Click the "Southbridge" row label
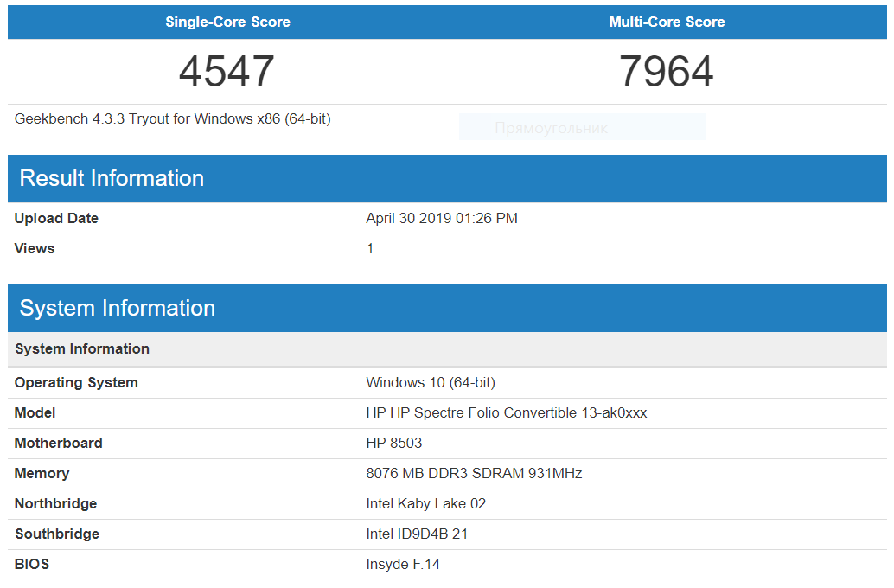Viewport: 894px width, 588px height. pos(57,534)
